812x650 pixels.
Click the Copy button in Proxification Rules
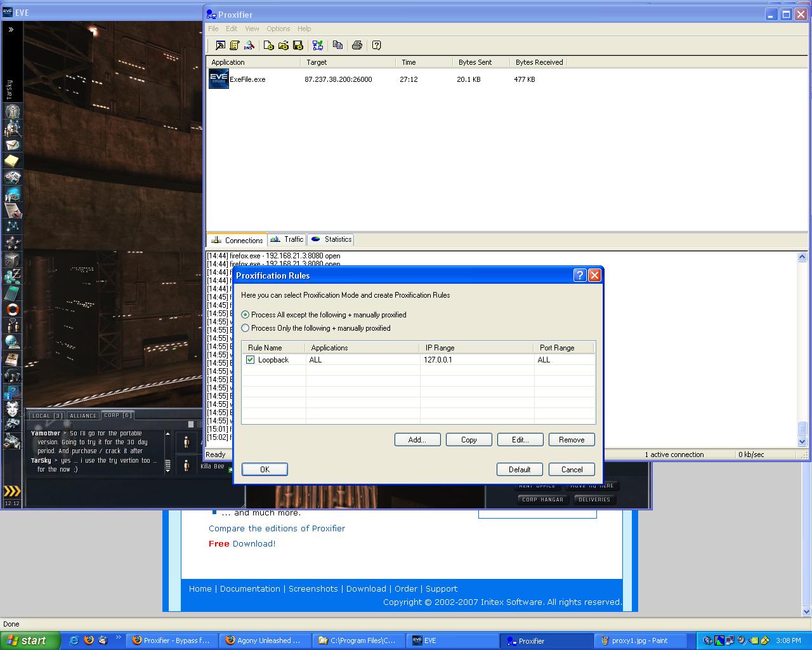pos(469,439)
